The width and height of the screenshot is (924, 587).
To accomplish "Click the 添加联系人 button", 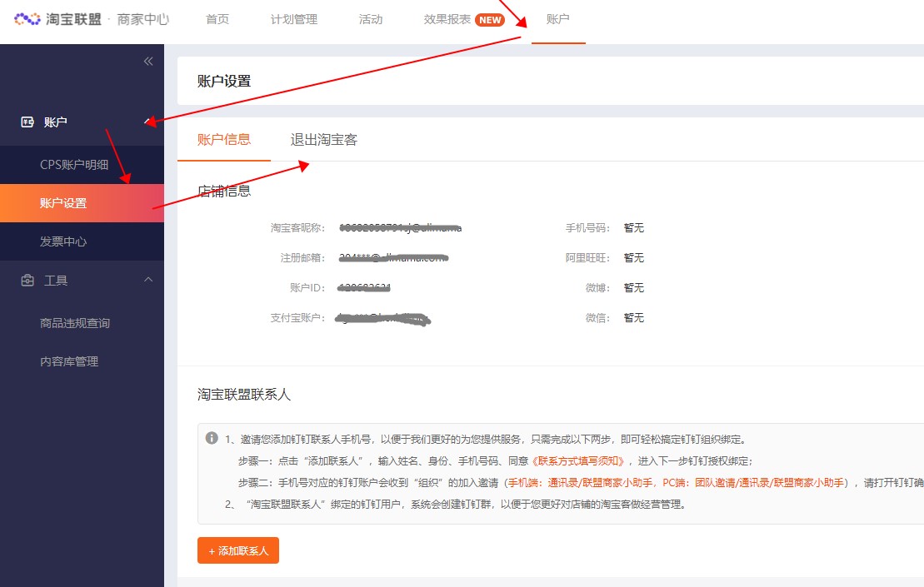I will pos(238,550).
